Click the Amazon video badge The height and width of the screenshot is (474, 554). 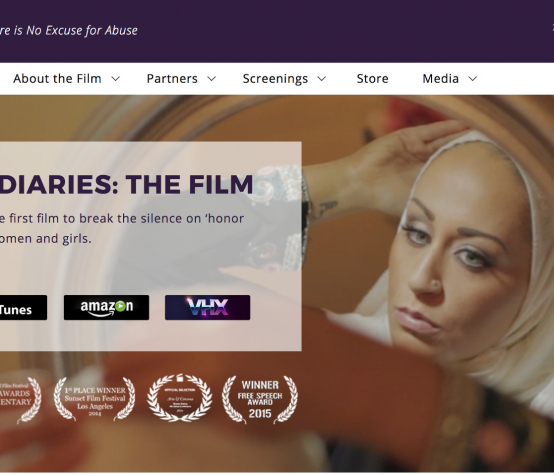[x=106, y=307]
